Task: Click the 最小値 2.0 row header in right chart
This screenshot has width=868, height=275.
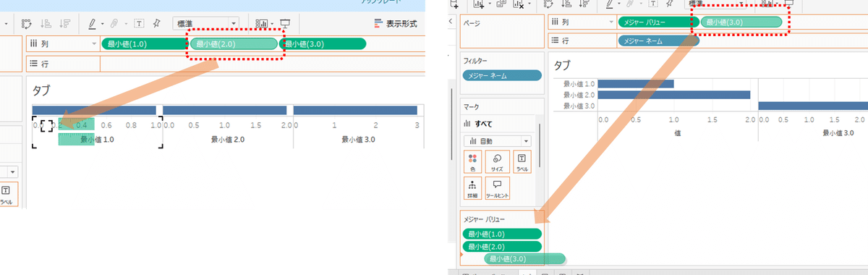Action: [x=579, y=95]
